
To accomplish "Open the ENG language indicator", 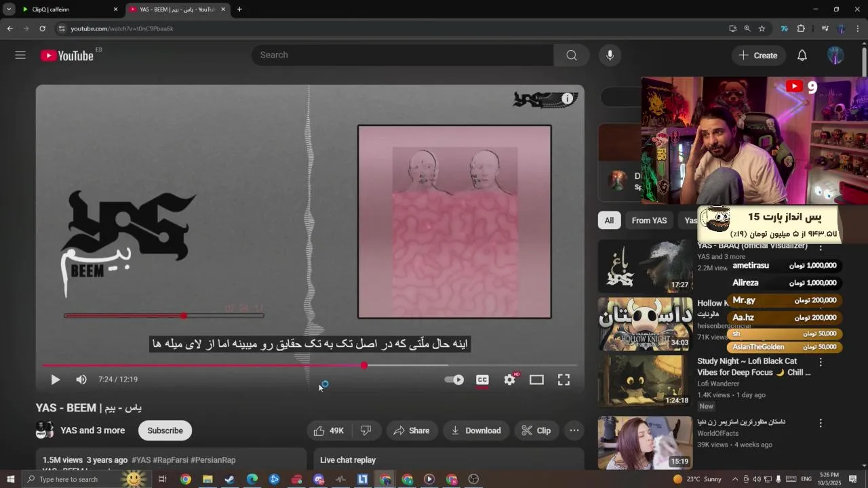I will (806, 479).
